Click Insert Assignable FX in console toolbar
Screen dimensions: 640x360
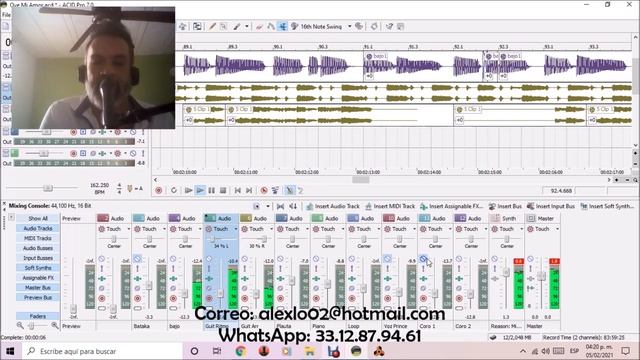click(452, 207)
